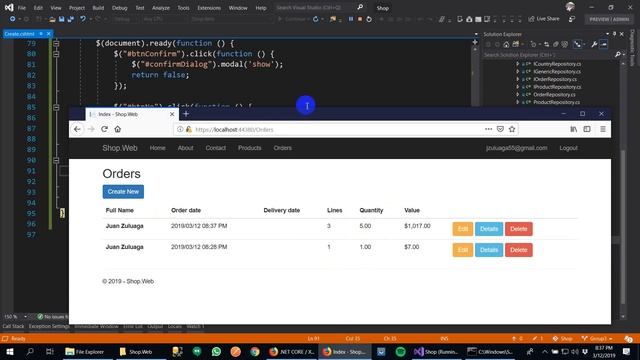Click the Send Feedback icon near Live Share
The image size is (640, 360).
point(572,19)
